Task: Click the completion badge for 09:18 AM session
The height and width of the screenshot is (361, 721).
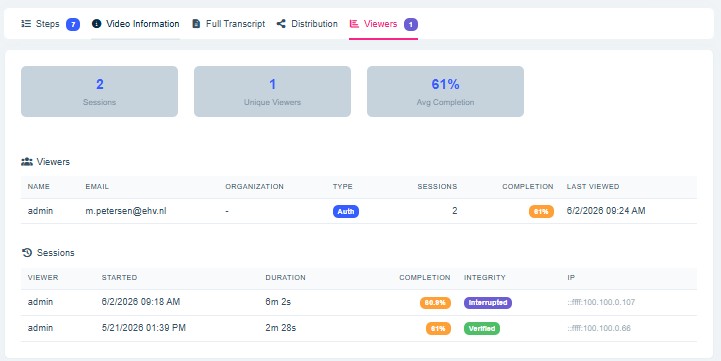Action: click(435, 303)
